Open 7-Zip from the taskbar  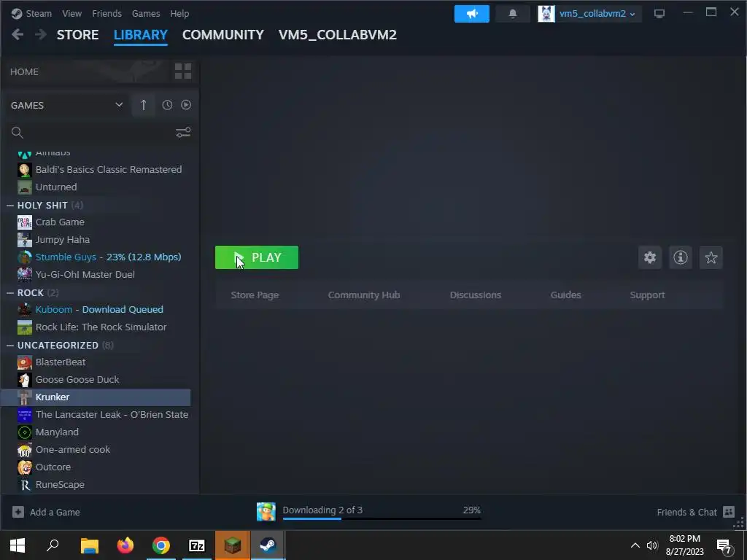pyautogui.click(x=197, y=545)
